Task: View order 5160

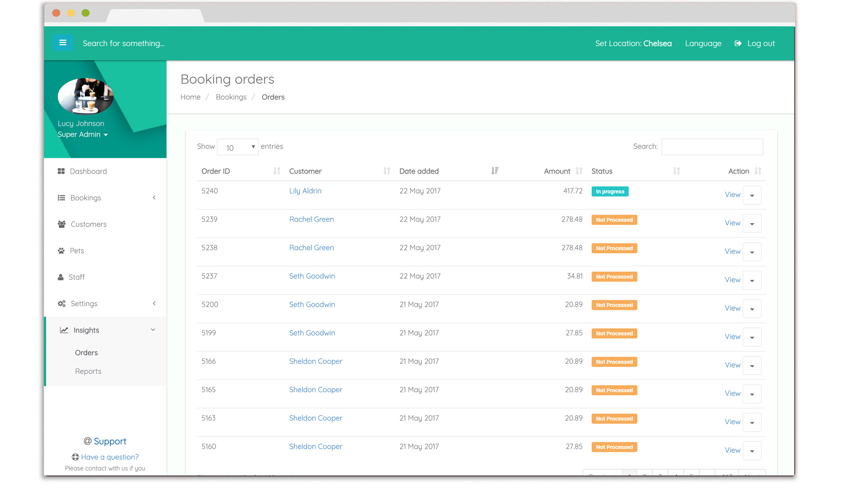Action: pos(732,450)
